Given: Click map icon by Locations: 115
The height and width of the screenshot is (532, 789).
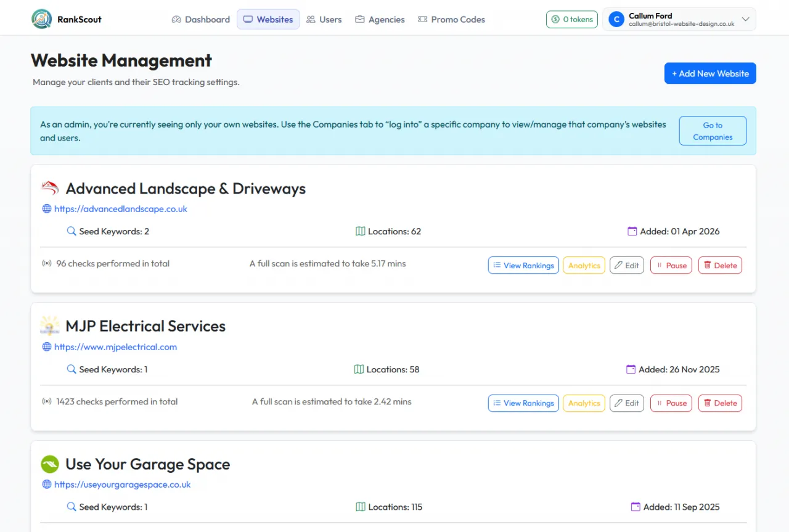Looking at the screenshot, I should click(x=361, y=507).
